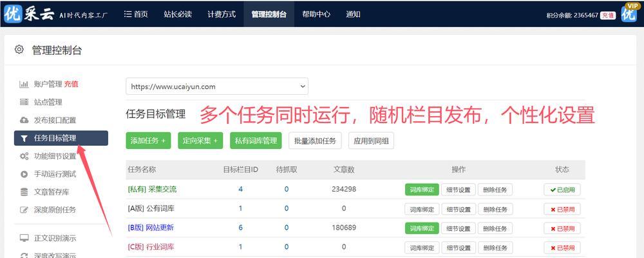
Task: Click 细节设置 for 采集交流 row
Action: coord(459,190)
